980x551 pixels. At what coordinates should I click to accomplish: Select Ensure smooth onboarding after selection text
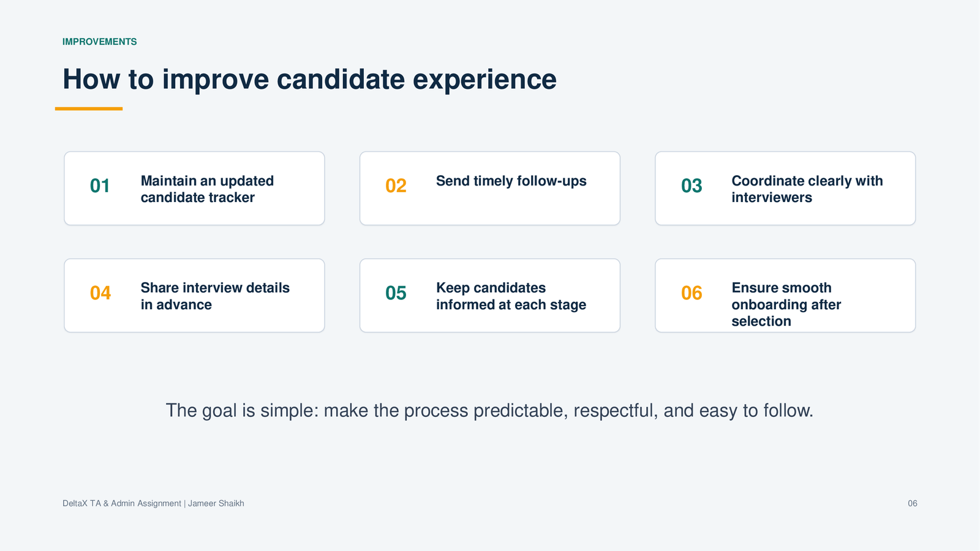point(786,304)
